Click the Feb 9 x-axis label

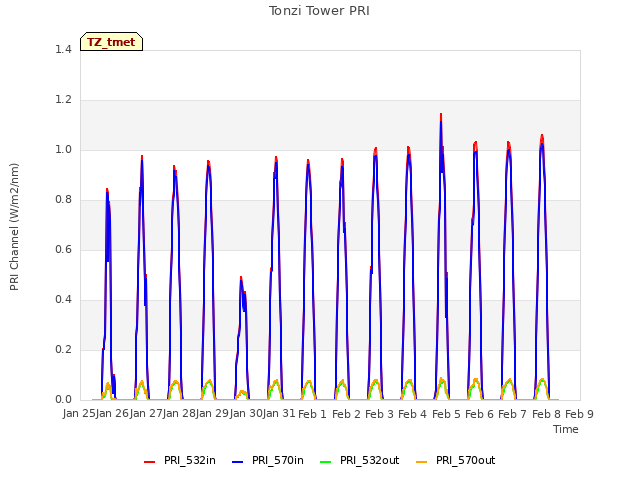click(579, 414)
